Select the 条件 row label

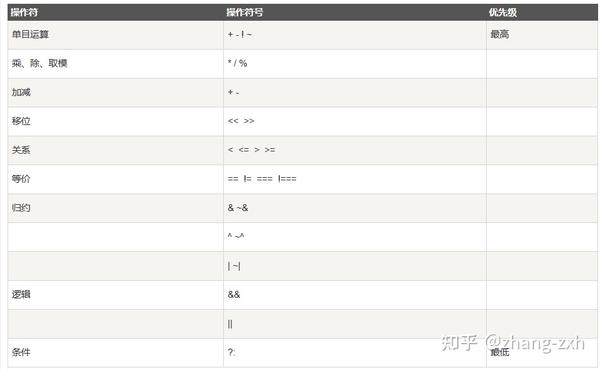click(21, 352)
